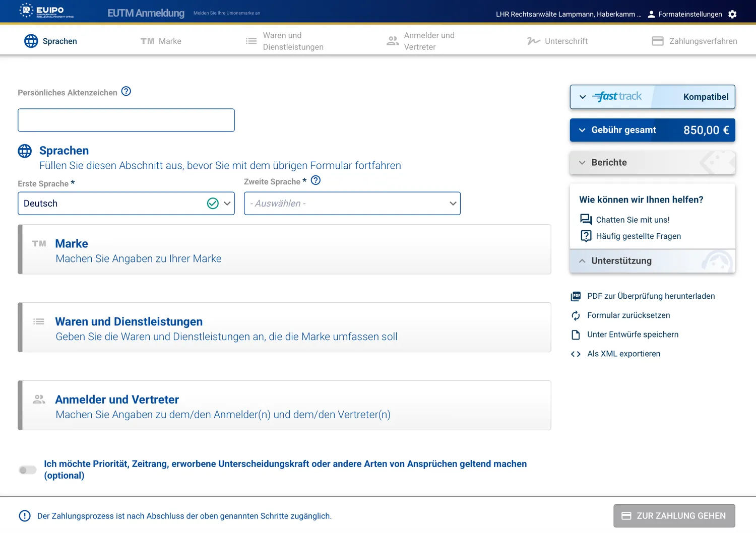Open Formateinstellungen gear icon

click(x=732, y=14)
